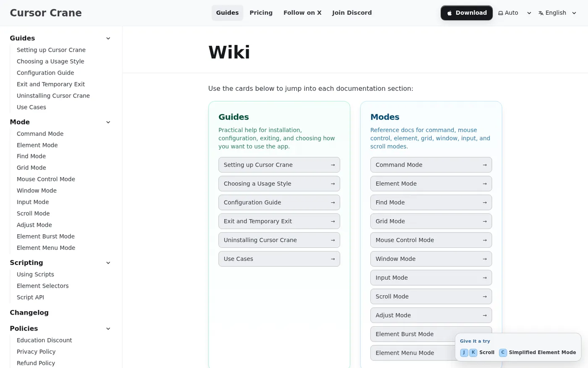Click the Grid Mode card button
588x368 pixels.
431,221
